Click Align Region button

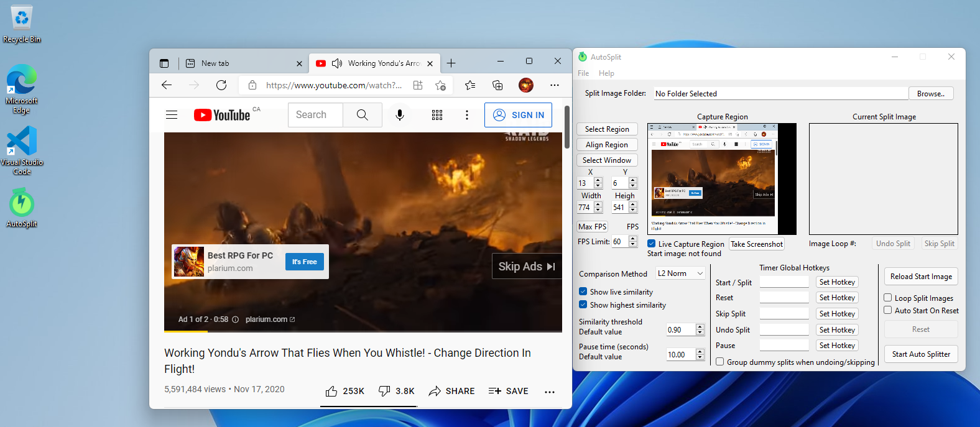(x=607, y=144)
